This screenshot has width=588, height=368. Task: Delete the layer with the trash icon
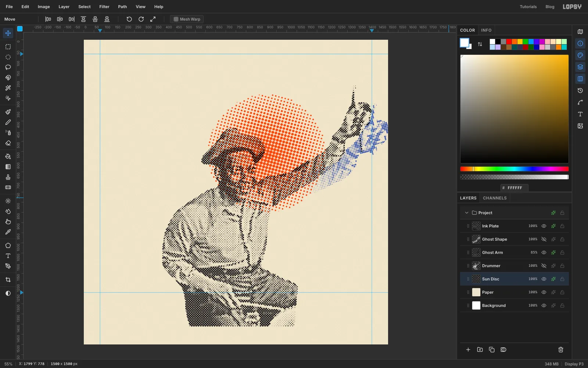(561, 350)
